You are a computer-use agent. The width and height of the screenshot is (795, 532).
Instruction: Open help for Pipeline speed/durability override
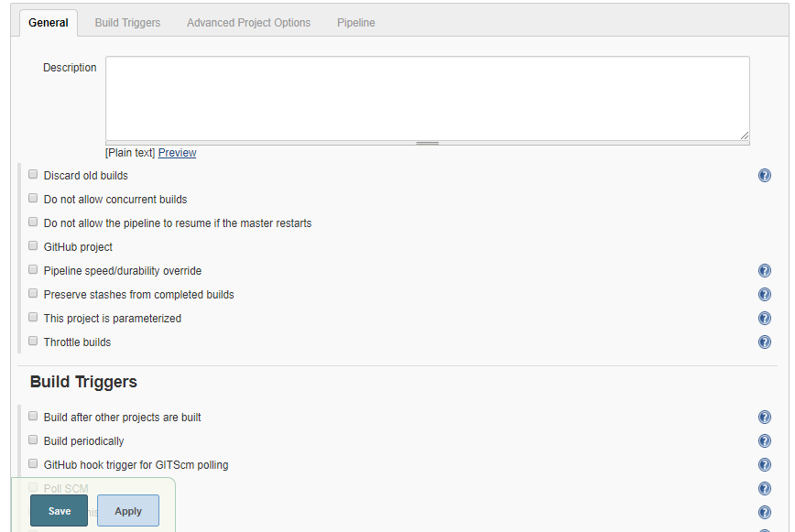point(765,270)
